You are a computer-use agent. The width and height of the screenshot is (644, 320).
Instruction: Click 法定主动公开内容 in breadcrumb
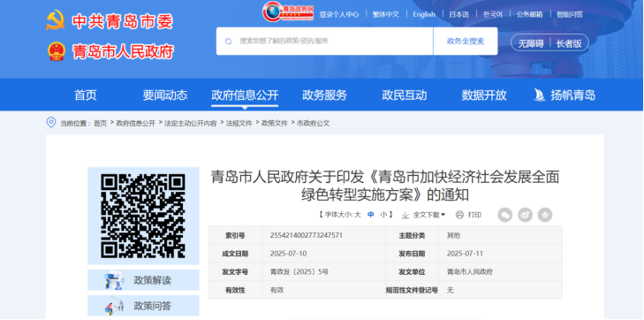(191, 123)
